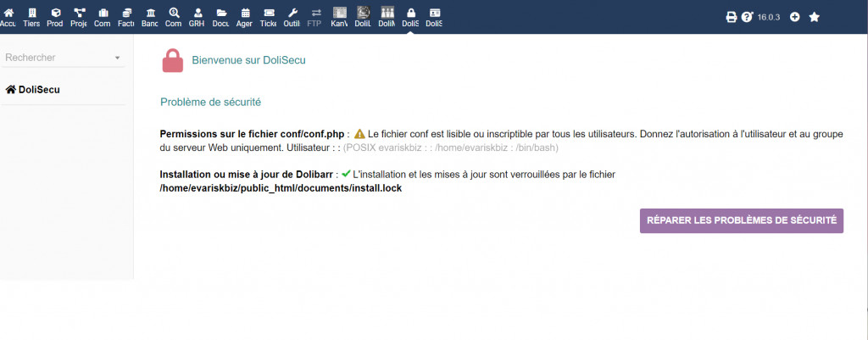Open DoliSecu in the left sidebar

click(33, 90)
